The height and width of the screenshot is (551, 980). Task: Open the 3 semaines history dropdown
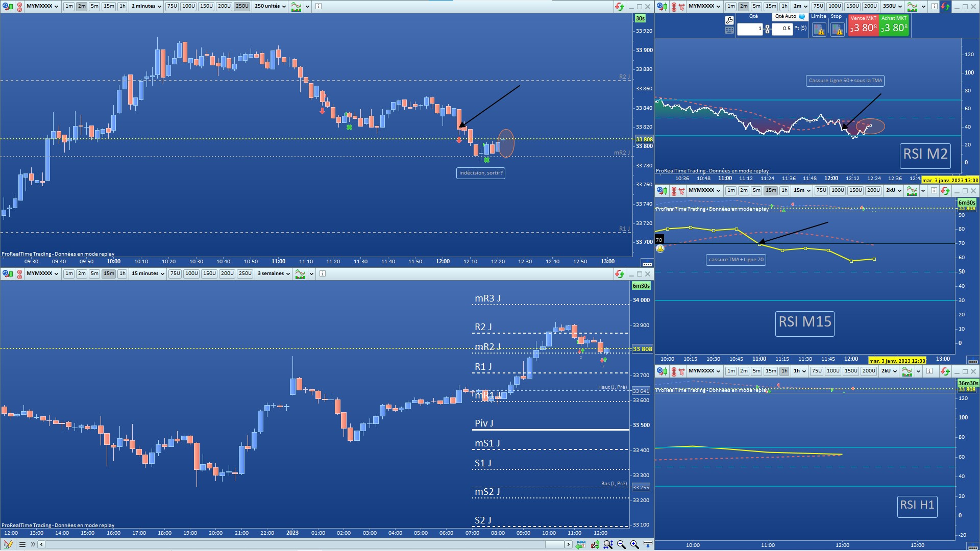274,273
